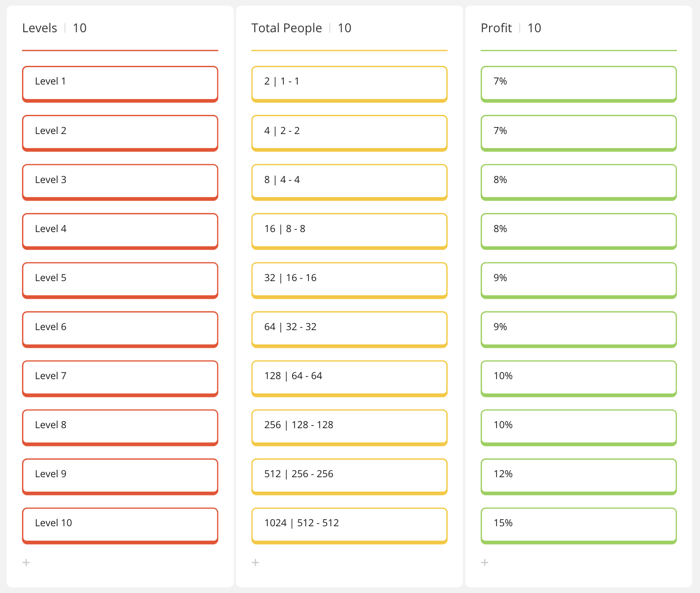Select the '1024 | 512 - 512' card
Viewport: 700px width, 593px height.
(350, 525)
